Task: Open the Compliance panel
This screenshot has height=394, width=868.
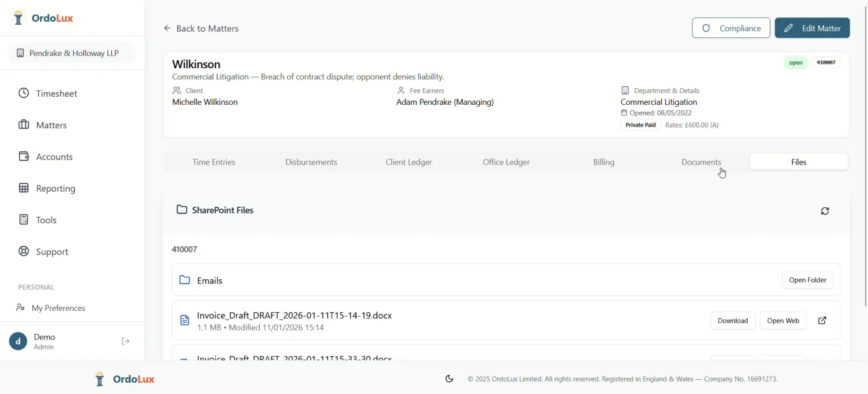Action: click(x=731, y=28)
